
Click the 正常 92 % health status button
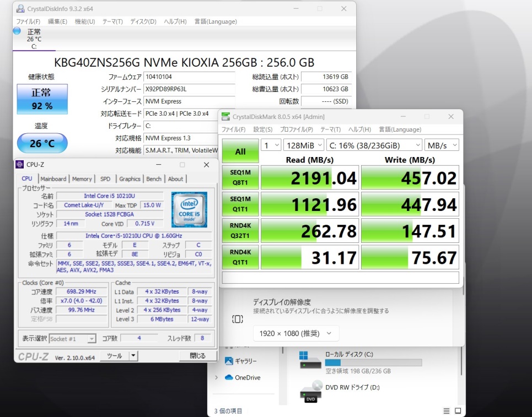tap(42, 99)
